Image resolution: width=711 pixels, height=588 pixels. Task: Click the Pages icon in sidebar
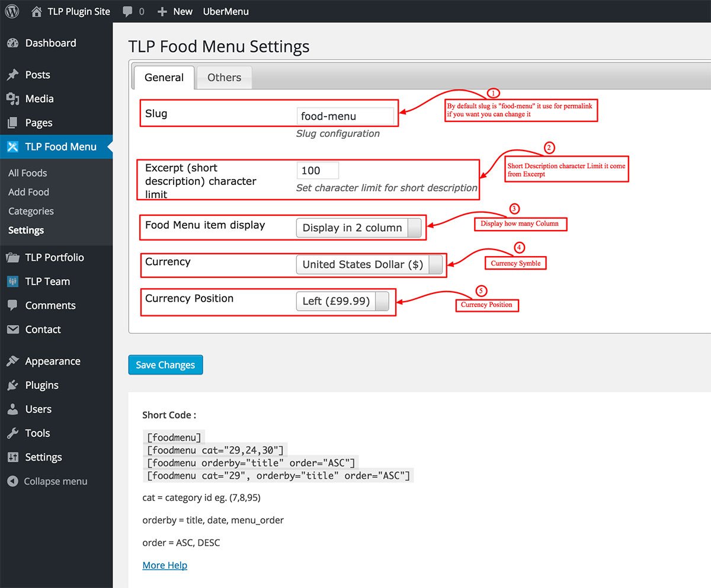coord(12,123)
